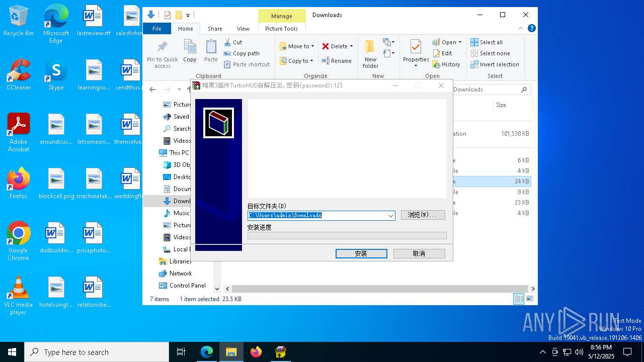The width and height of the screenshot is (644, 362).
Task: Open WinRAR icon on taskbar
Action: click(280, 352)
